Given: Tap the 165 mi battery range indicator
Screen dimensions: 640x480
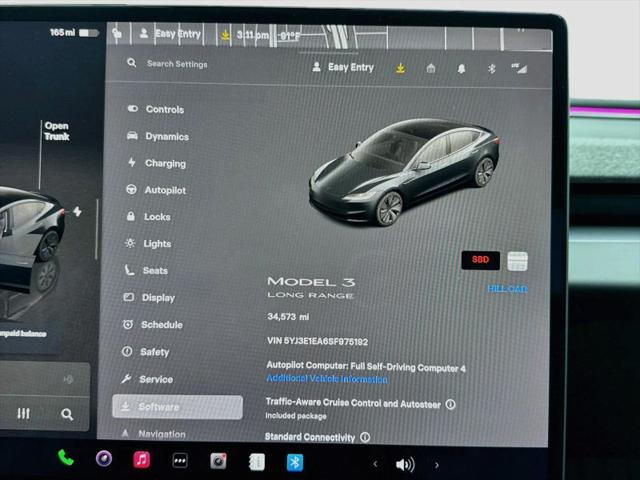Looking at the screenshot, I should pos(74,33).
